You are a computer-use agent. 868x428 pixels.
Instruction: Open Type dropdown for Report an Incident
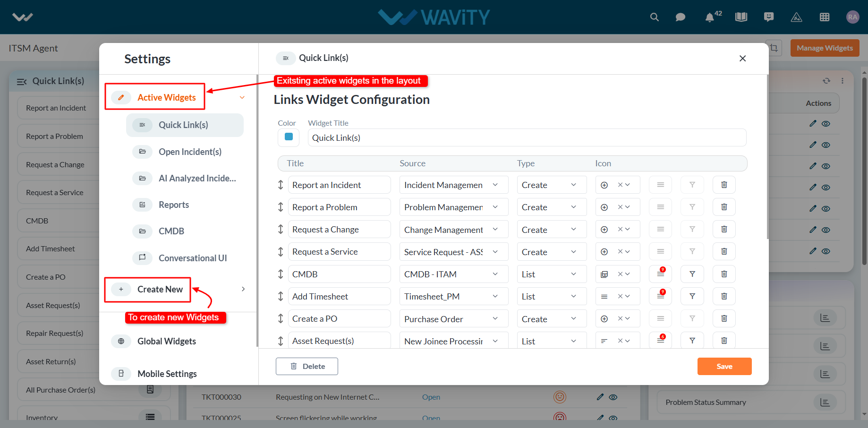[552, 185]
